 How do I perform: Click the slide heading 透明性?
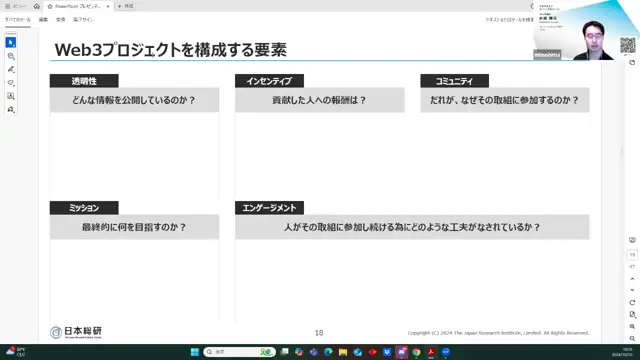click(84, 81)
